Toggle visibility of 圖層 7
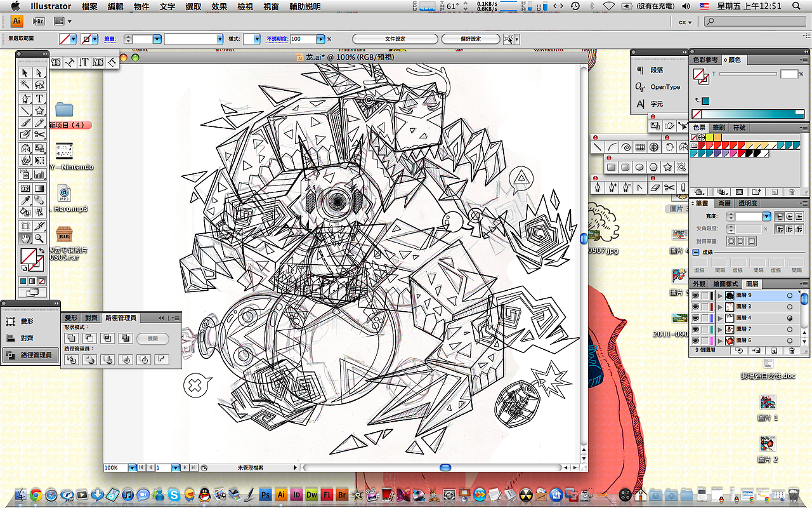 coord(695,330)
